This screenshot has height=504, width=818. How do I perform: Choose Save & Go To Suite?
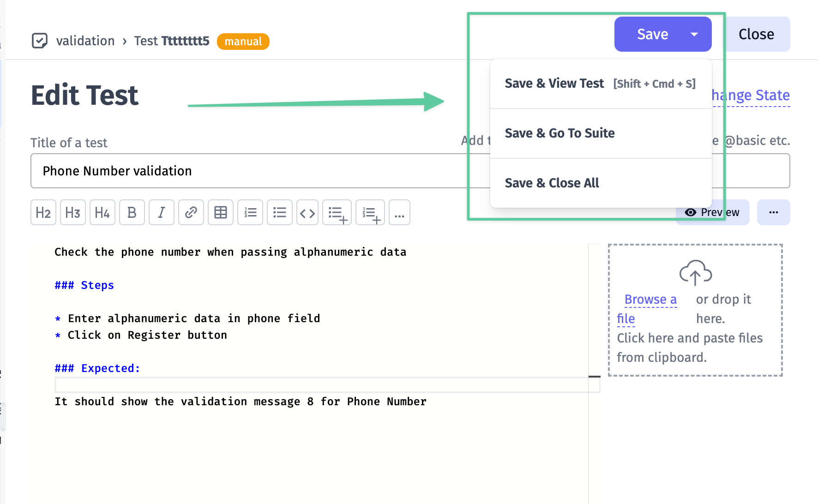pos(601,133)
